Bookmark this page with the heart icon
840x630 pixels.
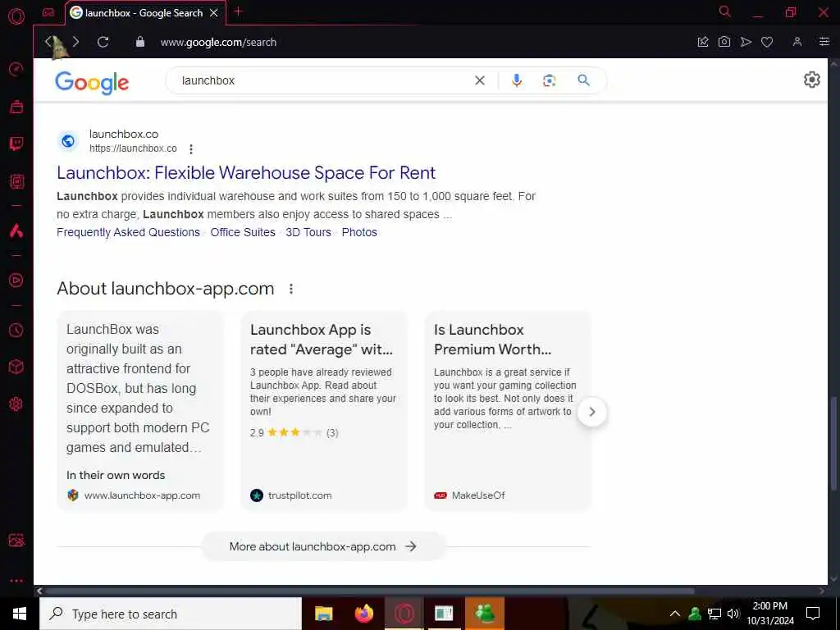[767, 42]
